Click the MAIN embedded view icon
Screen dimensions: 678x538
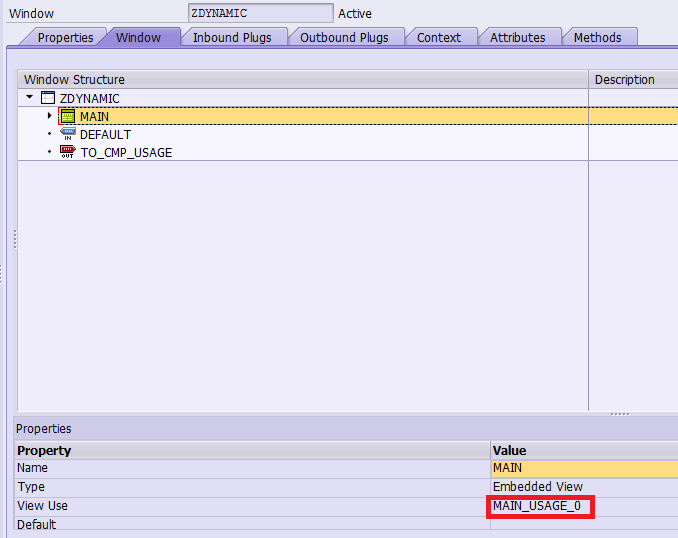(x=67, y=116)
